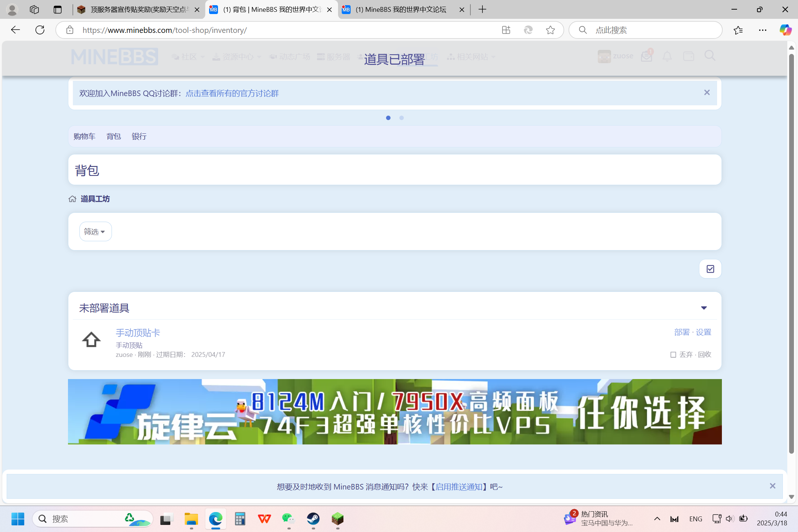Reload the page with refresh icon

point(40,30)
